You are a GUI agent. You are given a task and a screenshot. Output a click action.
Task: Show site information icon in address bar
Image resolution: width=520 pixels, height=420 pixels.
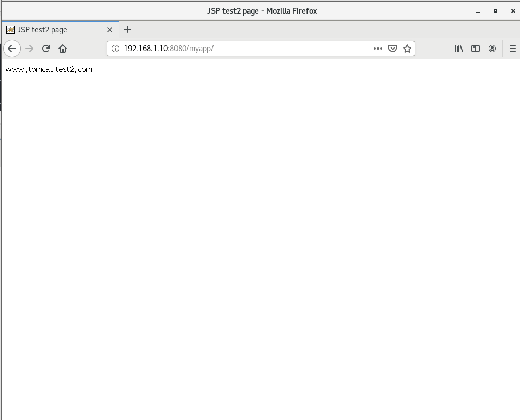(115, 49)
